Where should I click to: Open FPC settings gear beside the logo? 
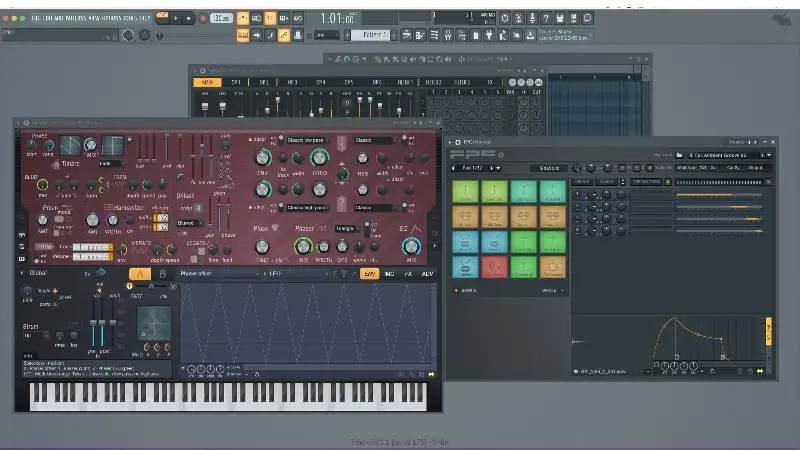pyautogui.click(x=501, y=156)
